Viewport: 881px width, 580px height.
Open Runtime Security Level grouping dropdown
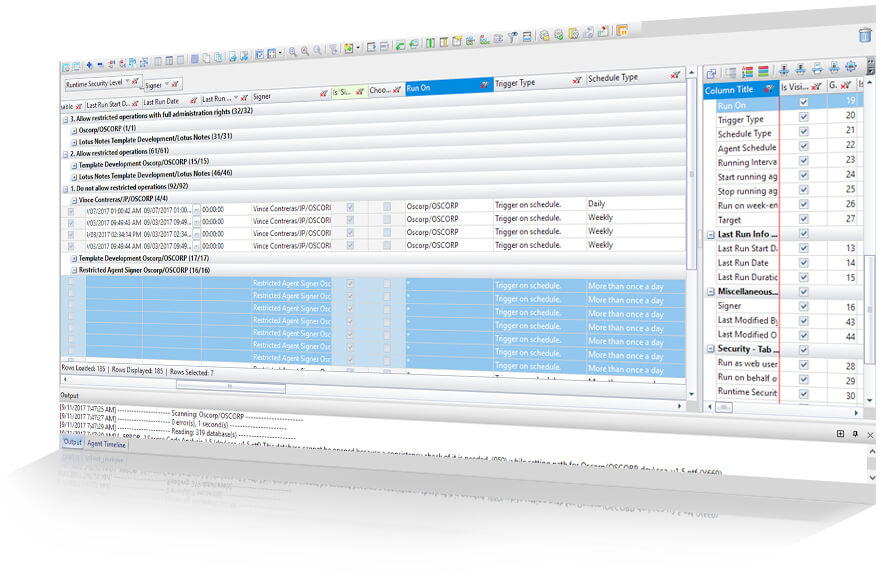pyautogui.click(x=128, y=82)
